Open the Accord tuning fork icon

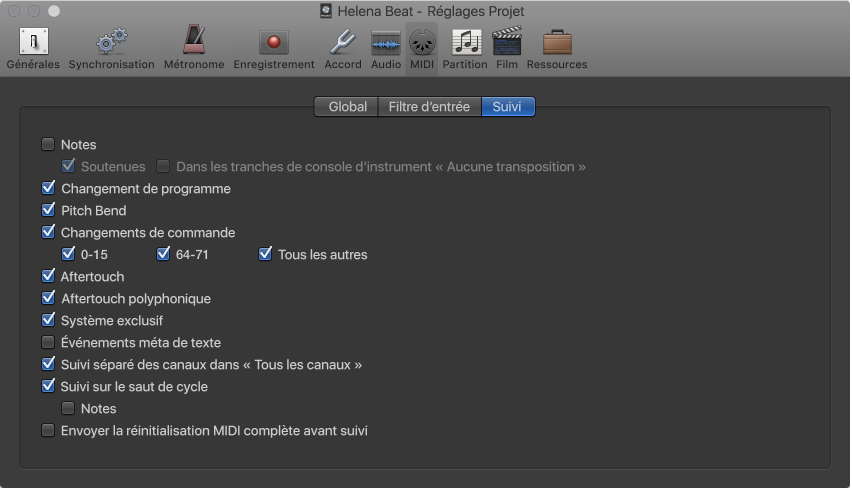pos(343,42)
